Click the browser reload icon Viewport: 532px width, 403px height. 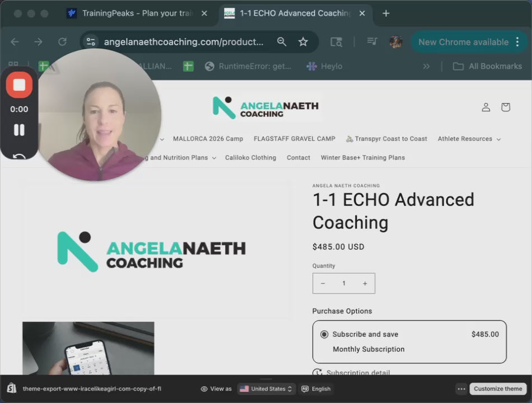tap(62, 42)
